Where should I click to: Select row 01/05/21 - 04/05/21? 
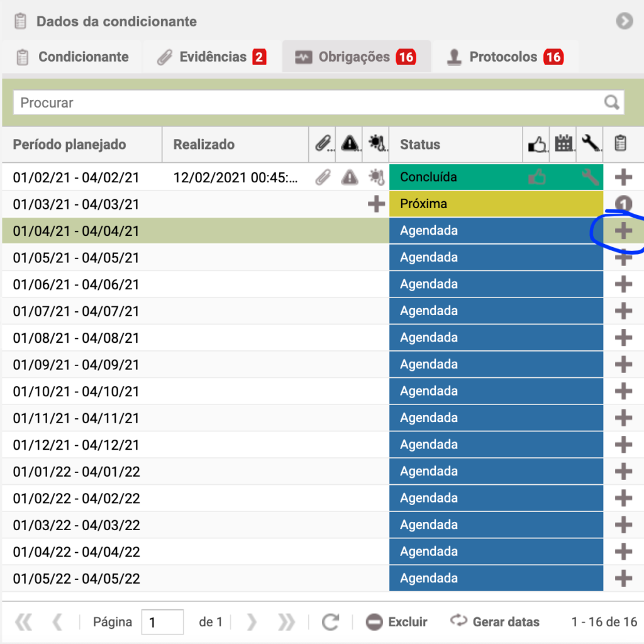click(x=323, y=257)
